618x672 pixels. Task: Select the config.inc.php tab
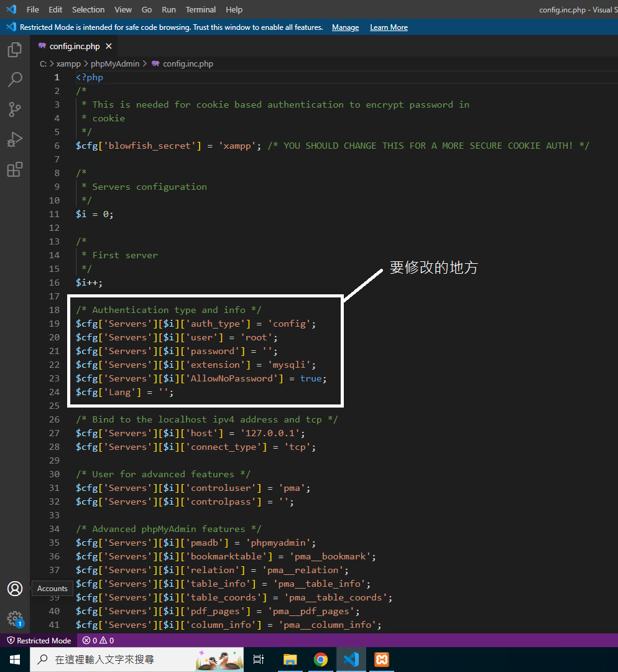[x=74, y=47]
